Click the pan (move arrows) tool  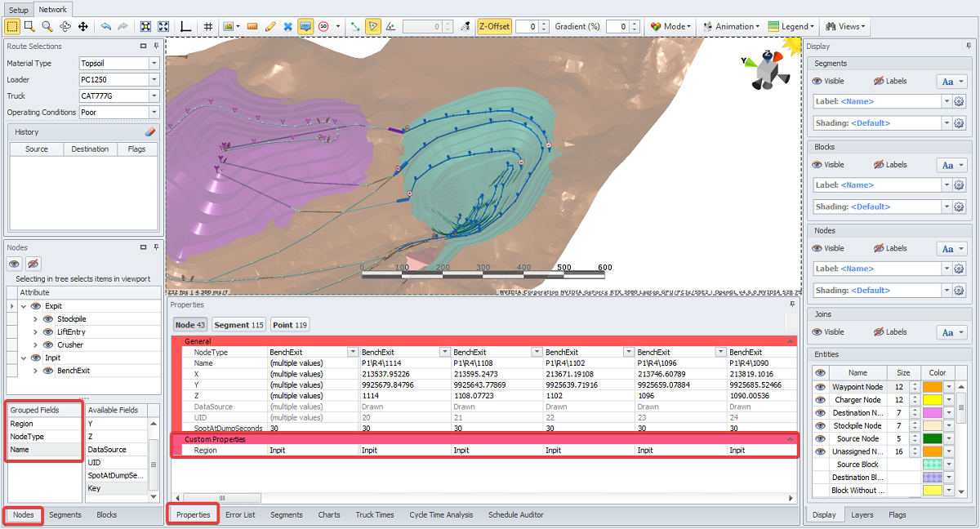[x=82, y=26]
